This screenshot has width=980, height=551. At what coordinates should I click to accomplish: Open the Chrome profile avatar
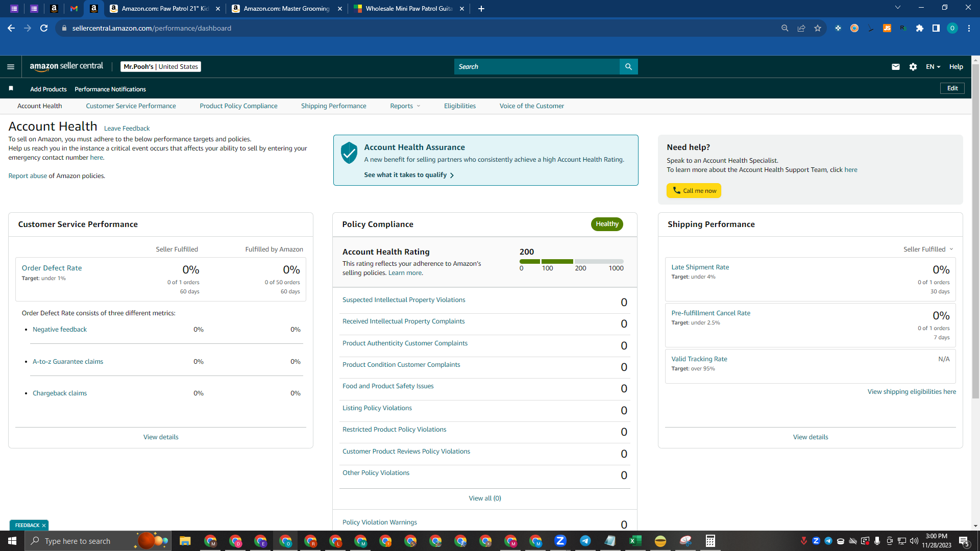[x=952, y=28]
